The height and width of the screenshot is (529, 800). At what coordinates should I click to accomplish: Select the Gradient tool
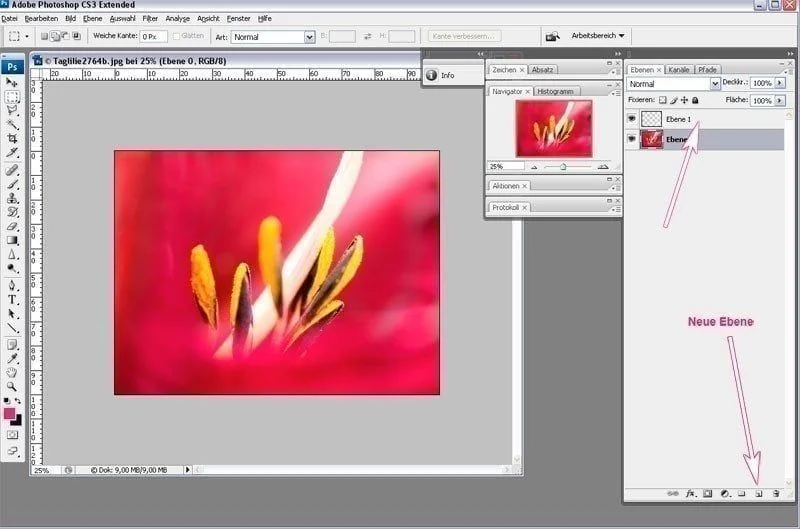pyautogui.click(x=12, y=240)
